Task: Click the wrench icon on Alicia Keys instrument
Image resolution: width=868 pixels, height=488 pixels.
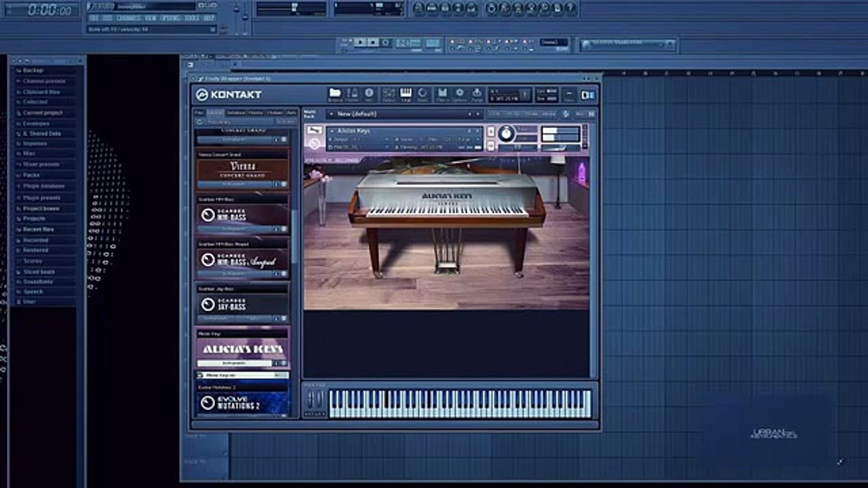Action: point(314,130)
